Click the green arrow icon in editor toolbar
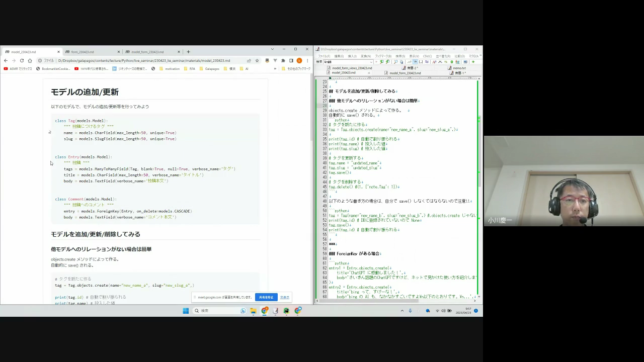 473,62
